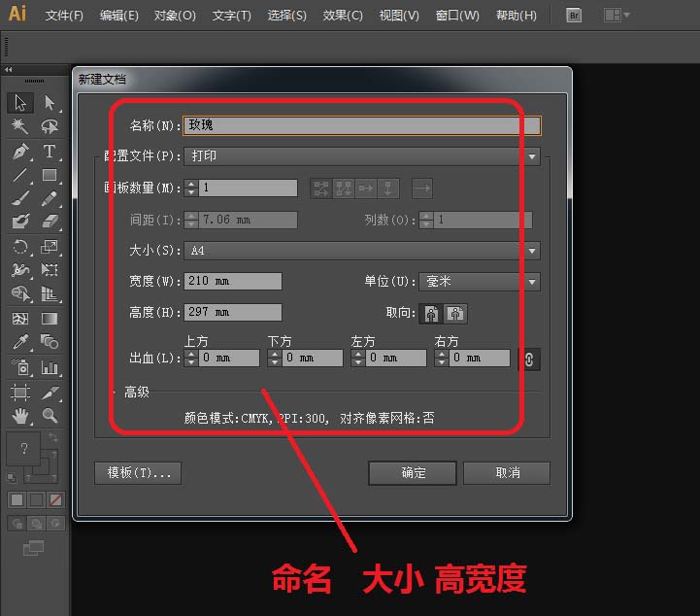Viewport: 700px width, 616px height.
Task: Select the Hand tool
Action: [x=20, y=416]
